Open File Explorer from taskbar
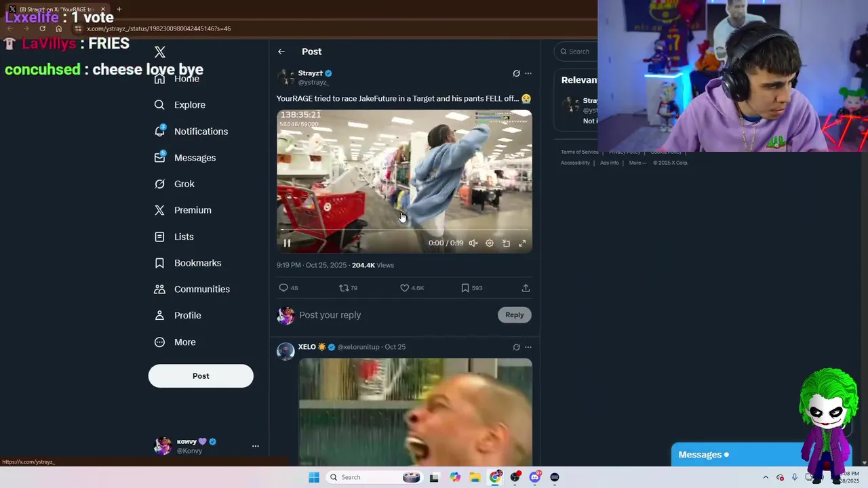This screenshot has width=868, height=488. 475,477
